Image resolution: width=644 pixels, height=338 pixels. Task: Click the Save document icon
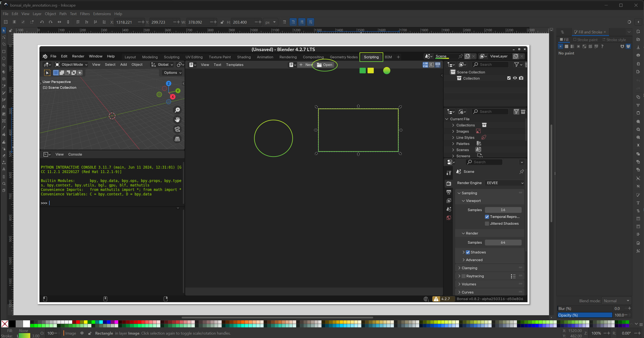[638, 47]
